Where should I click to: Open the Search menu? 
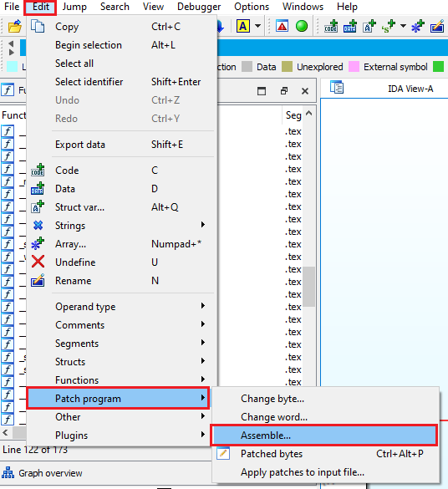[115, 7]
